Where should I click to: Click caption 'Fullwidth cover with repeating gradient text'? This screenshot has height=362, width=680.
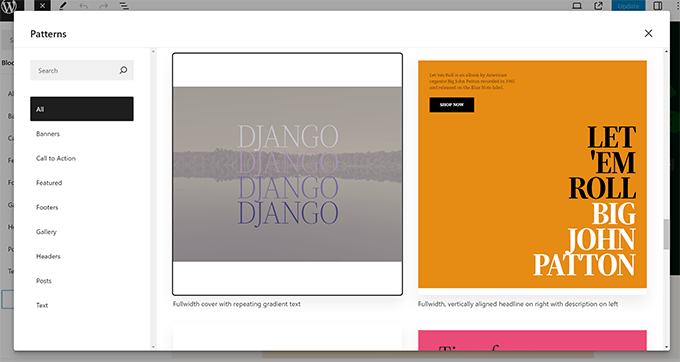[x=236, y=304]
